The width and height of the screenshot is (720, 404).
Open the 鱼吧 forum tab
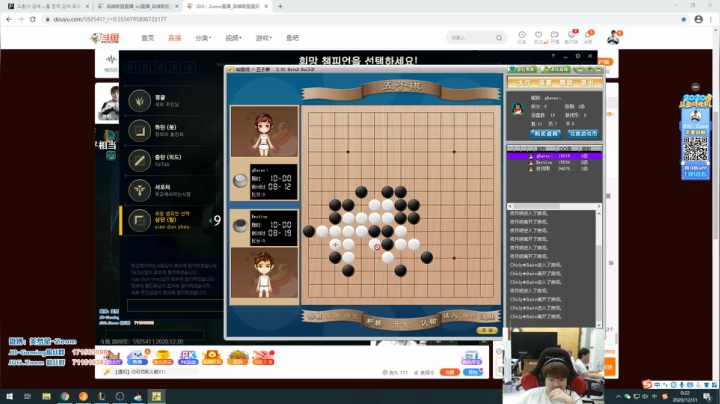tap(292, 38)
